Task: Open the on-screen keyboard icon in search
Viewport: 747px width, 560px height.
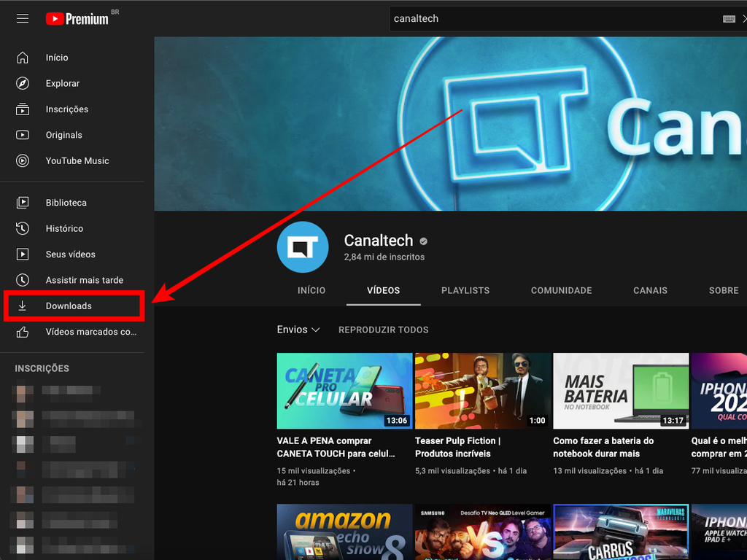Action: pos(729,18)
